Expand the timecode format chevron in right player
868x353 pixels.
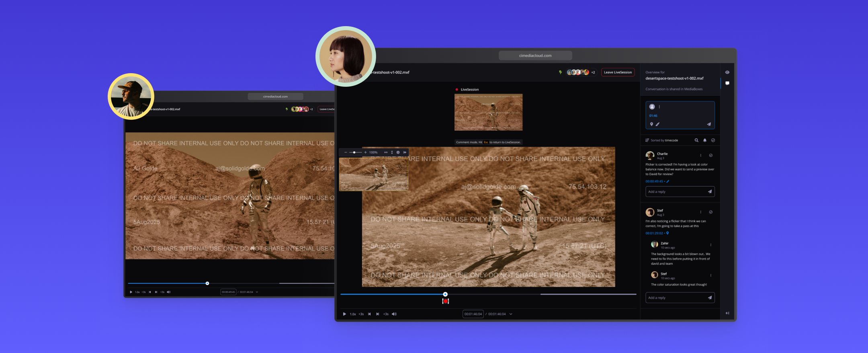[x=511, y=314]
